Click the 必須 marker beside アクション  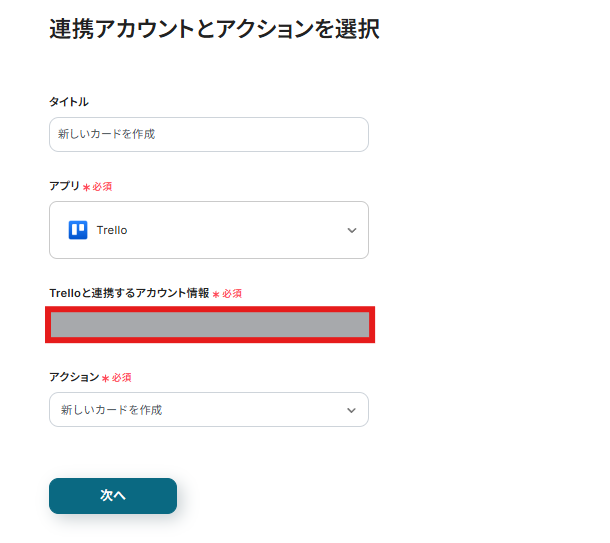[122, 378]
